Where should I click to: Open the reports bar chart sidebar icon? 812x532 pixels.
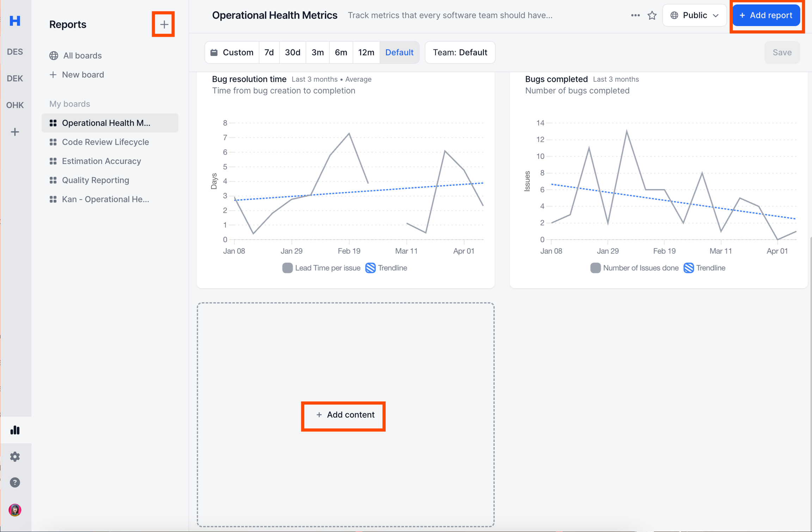(15, 430)
